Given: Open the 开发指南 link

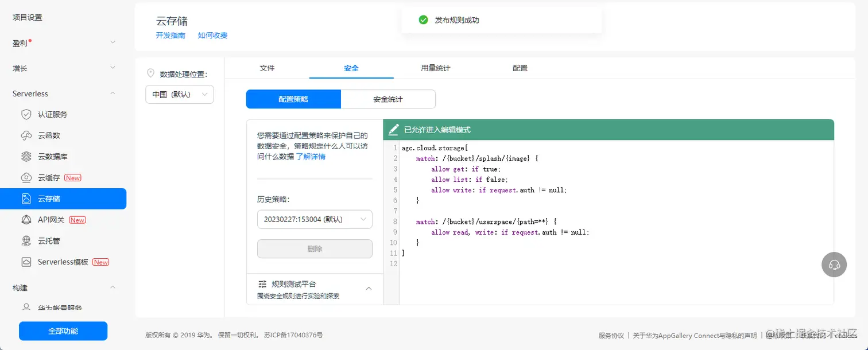Looking at the screenshot, I should 170,36.
